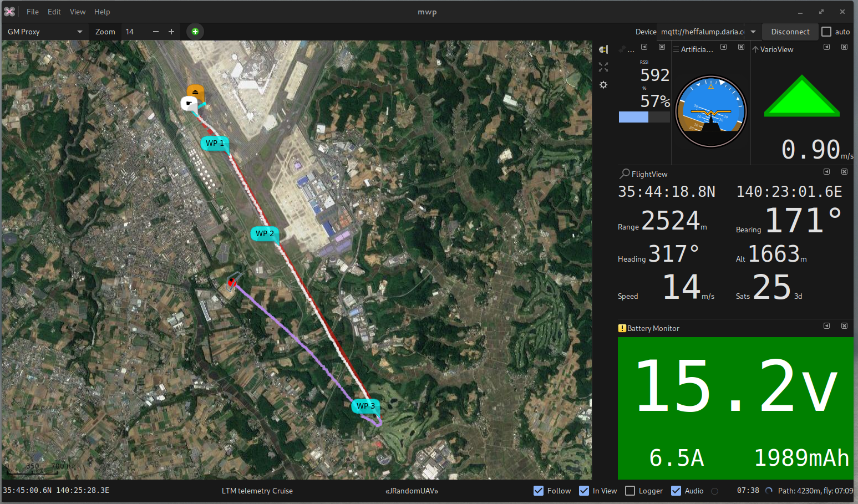
Task: Click the Disconnect button
Action: click(x=790, y=32)
